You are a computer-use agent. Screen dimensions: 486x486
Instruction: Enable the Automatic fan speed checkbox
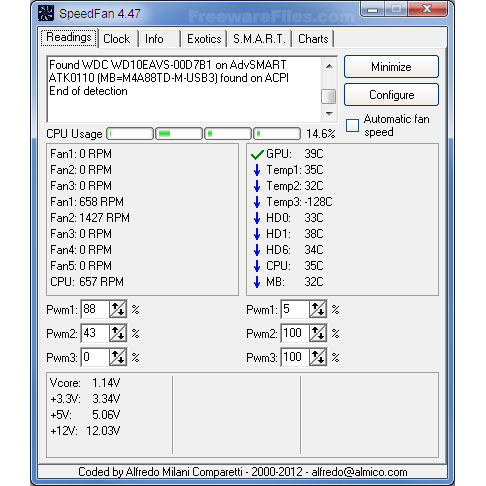[352, 126]
